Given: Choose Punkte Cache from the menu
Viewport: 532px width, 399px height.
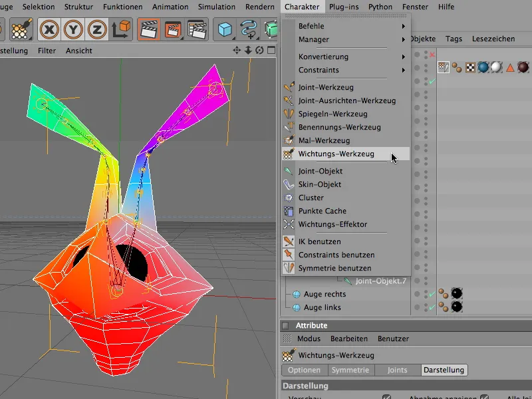Looking at the screenshot, I should 346,211.
